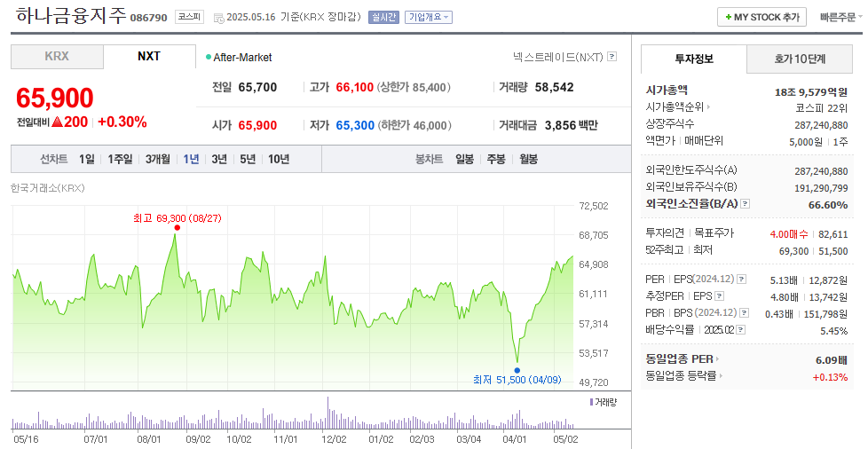
Task: Click 전일 65,700 value
Action: 257,88
